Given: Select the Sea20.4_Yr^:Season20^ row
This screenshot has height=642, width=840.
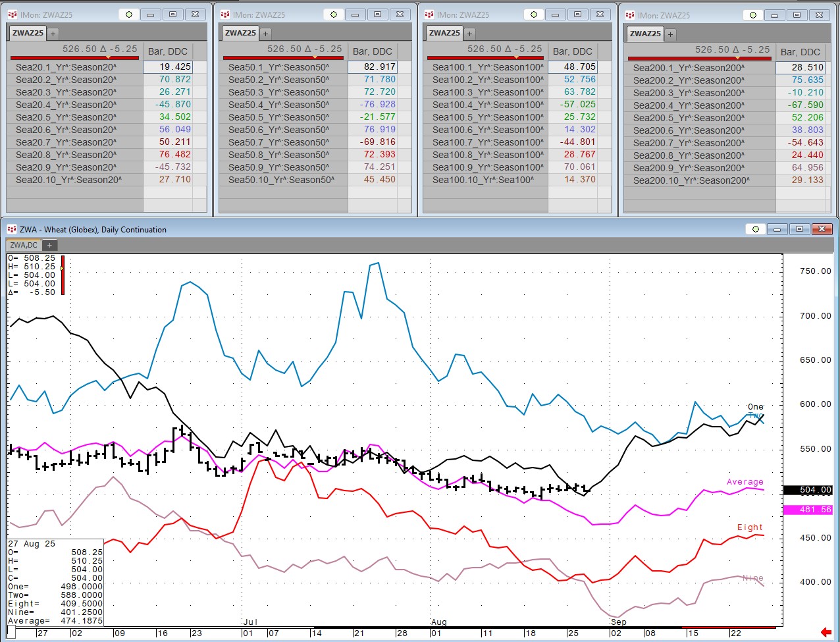Looking at the screenshot, I should (x=75, y=105).
